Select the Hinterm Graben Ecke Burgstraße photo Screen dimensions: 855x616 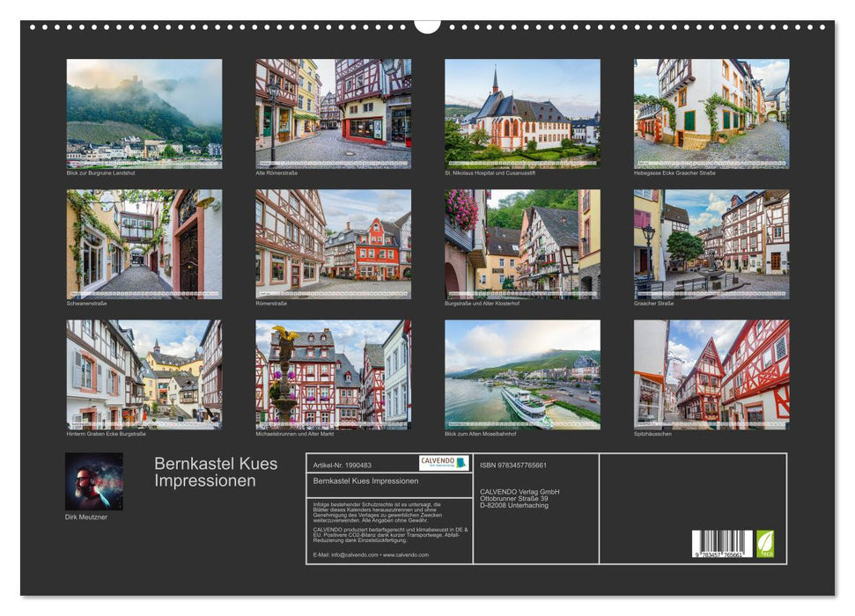[144, 374]
